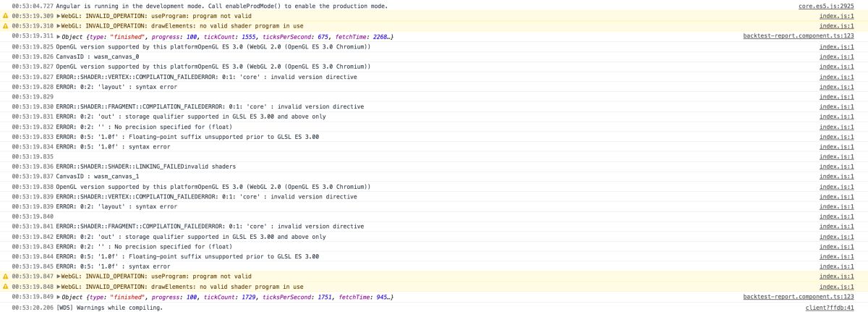Select 00:53:19.828 'layout' syntax error line
868x312 pixels.
click(116, 86)
